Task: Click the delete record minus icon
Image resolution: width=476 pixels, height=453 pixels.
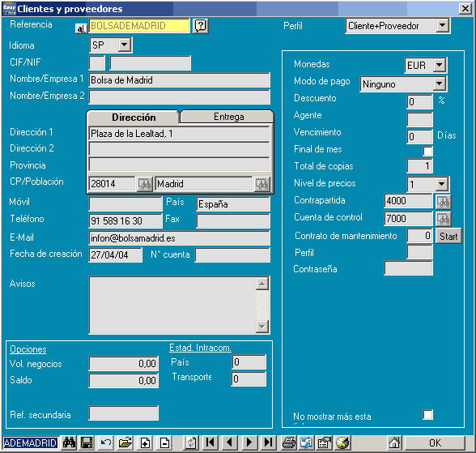Action: tap(164, 442)
